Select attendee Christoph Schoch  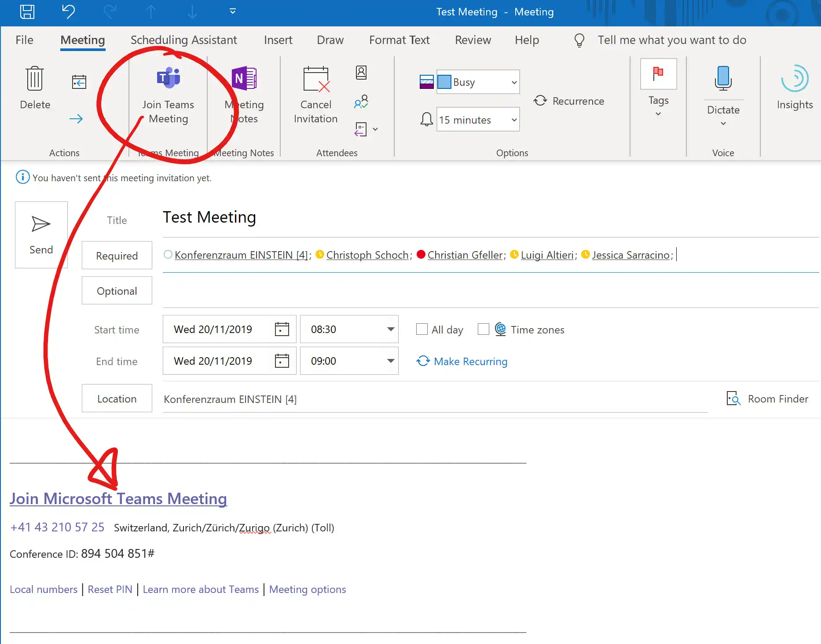click(x=367, y=255)
